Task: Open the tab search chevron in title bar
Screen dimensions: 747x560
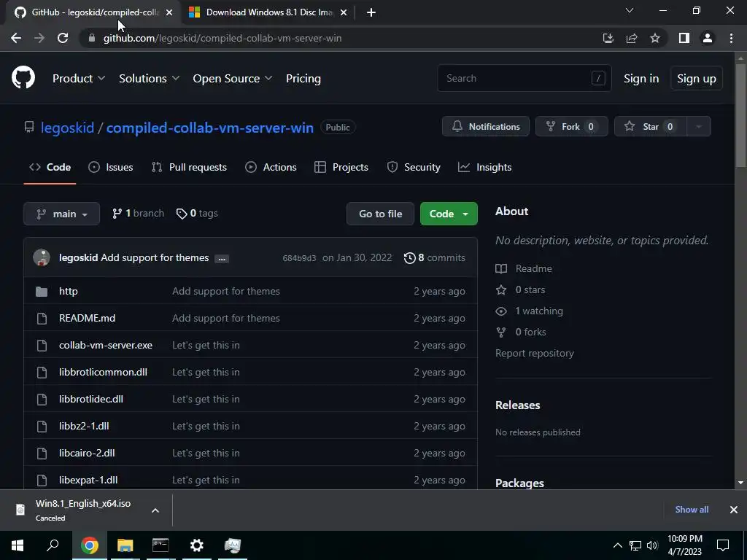Action: [x=630, y=10]
